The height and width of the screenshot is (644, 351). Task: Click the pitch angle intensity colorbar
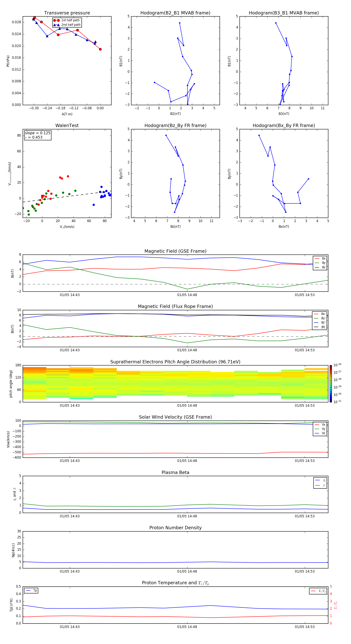(331, 384)
